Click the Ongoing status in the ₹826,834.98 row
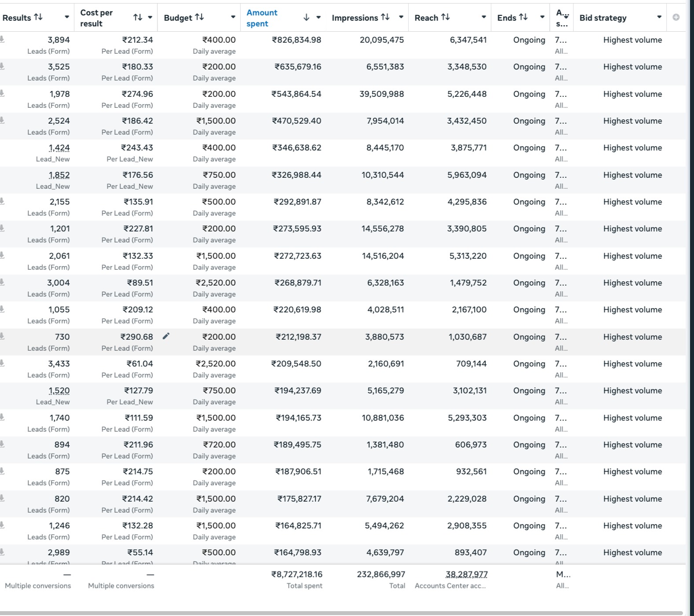The height and width of the screenshot is (616, 694). pyautogui.click(x=529, y=40)
